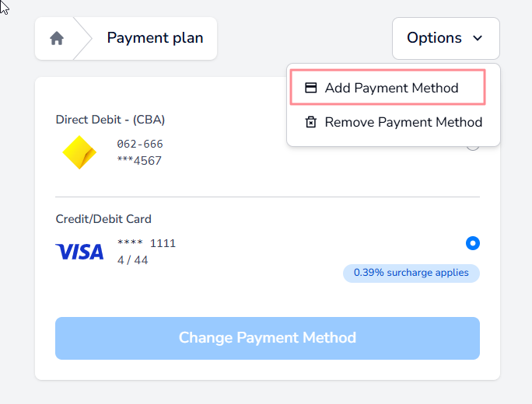
Task: Click the masked account number ***4567
Action: [x=139, y=161]
